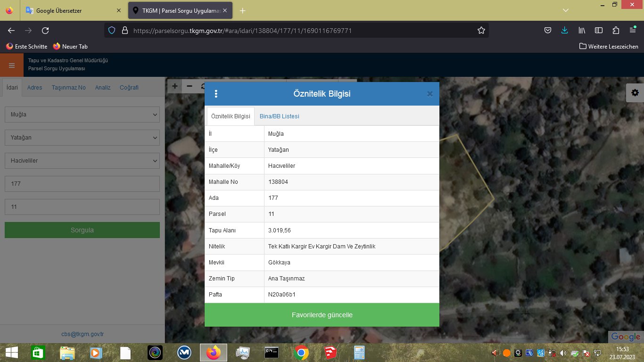This screenshot has height=362, width=644.
Task: Reload the page in Firefox
Action: pyautogui.click(x=45, y=30)
